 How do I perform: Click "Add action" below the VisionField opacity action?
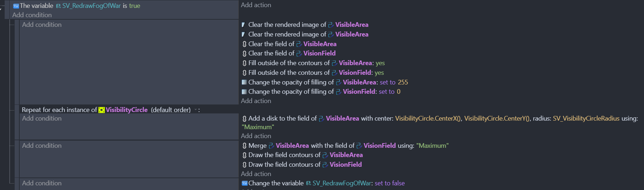pyautogui.click(x=256, y=101)
